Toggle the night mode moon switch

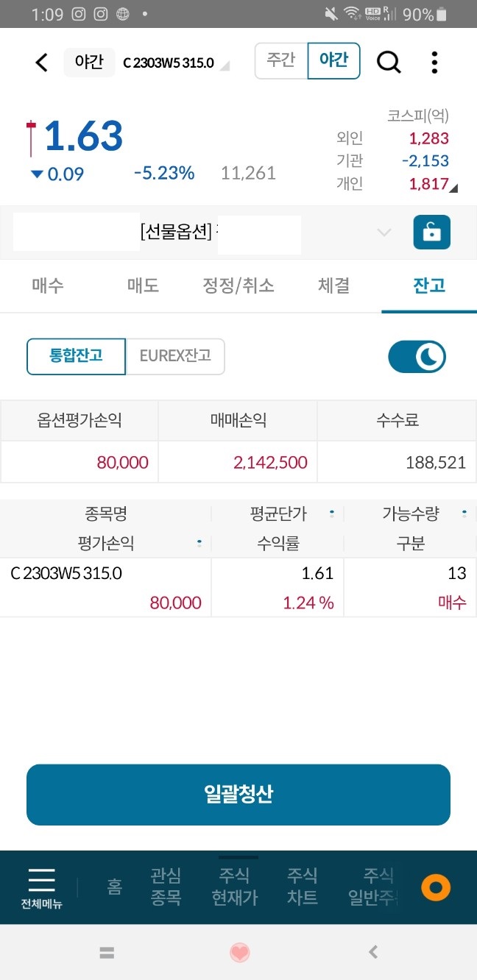click(x=417, y=357)
